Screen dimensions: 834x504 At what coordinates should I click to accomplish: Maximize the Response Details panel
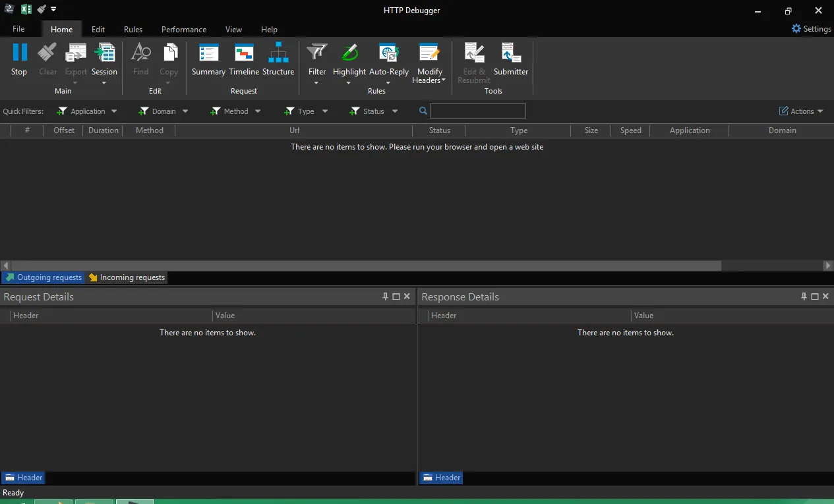tap(815, 296)
